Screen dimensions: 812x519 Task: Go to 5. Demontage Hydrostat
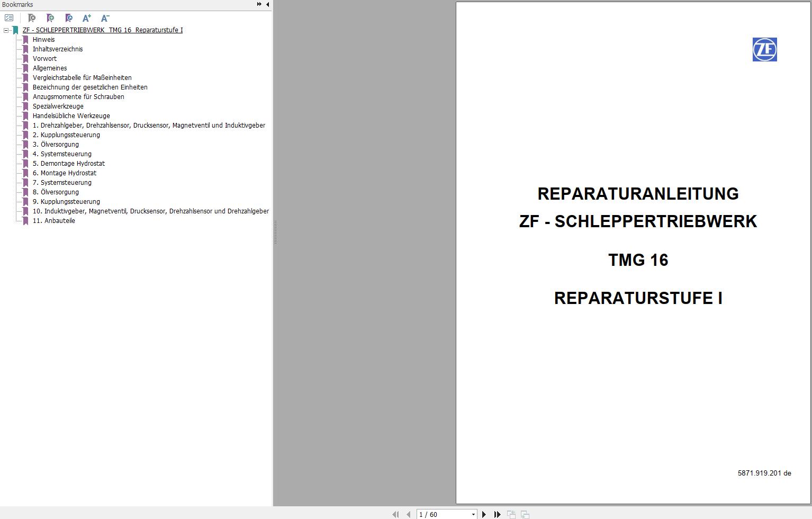click(69, 164)
